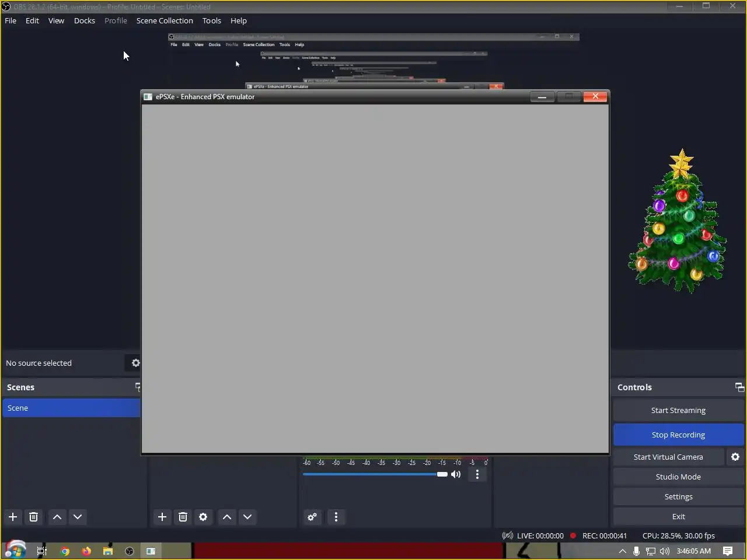Image resolution: width=747 pixels, height=560 pixels.
Task: Click the taskbar clock 3:46:05 AM
Action: tap(694, 551)
